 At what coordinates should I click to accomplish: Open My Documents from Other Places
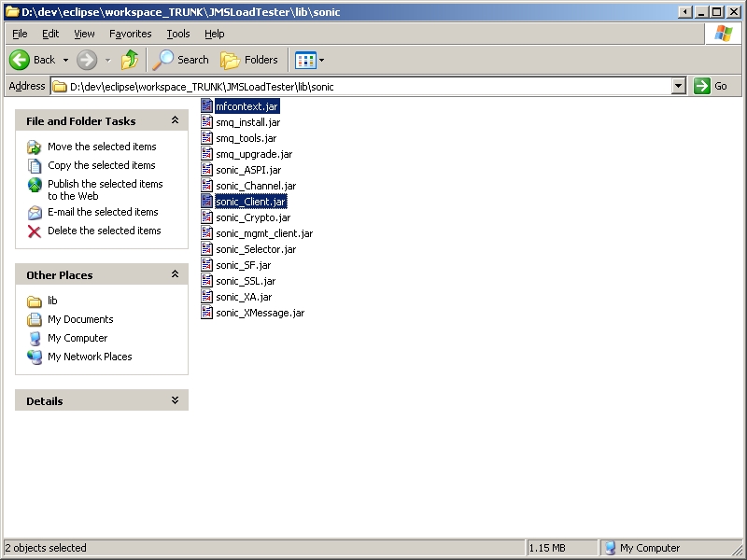coord(80,319)
